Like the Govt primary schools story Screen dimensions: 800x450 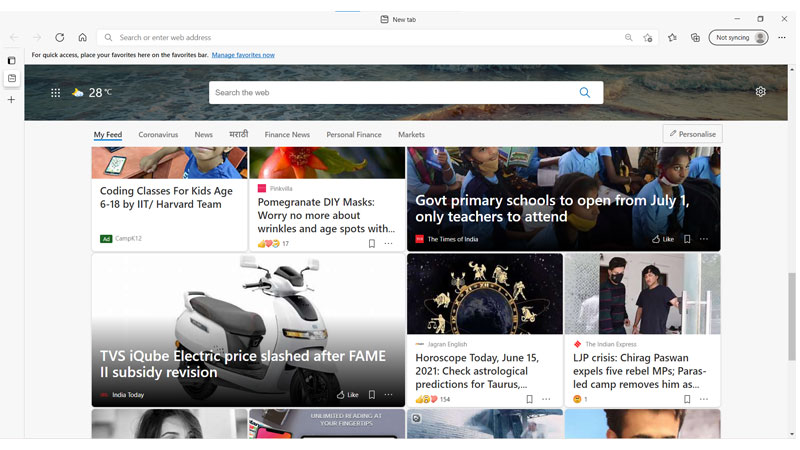pyautogui.click(x=663, y=239)
